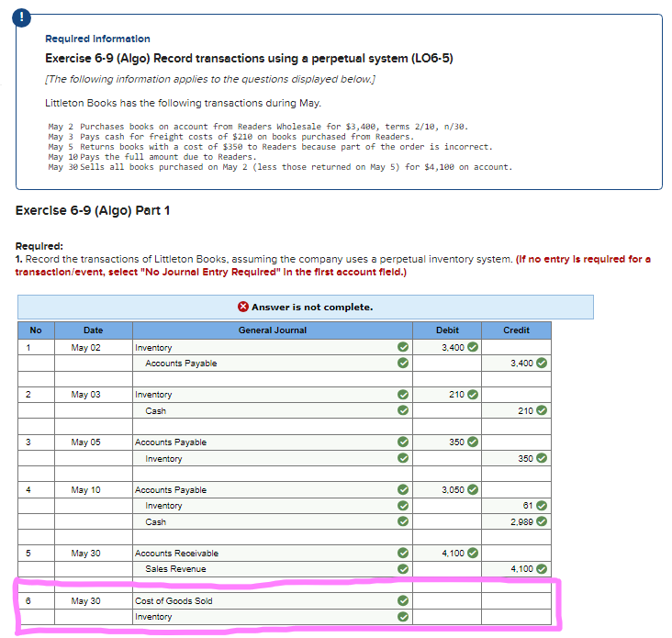Screen dimensions: 672x638
Task: Click the red X icon beside Answer is not complete
Action: tap(243, 307)
